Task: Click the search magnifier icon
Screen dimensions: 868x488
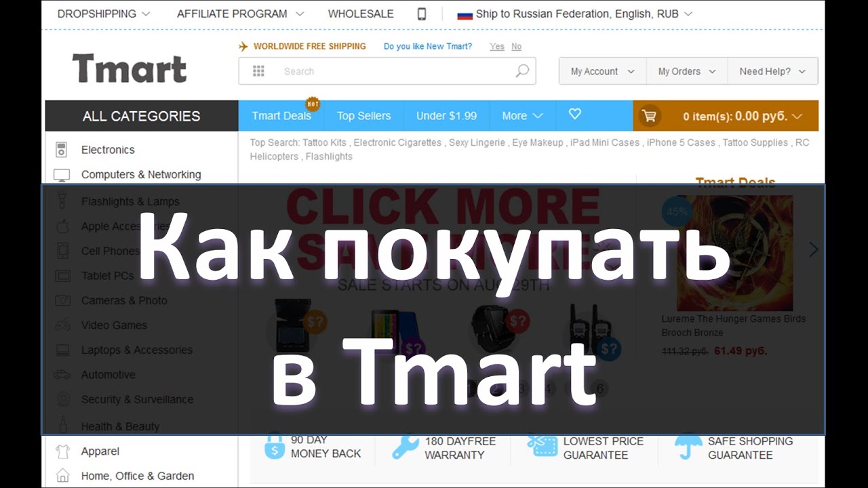Action: 522,71
